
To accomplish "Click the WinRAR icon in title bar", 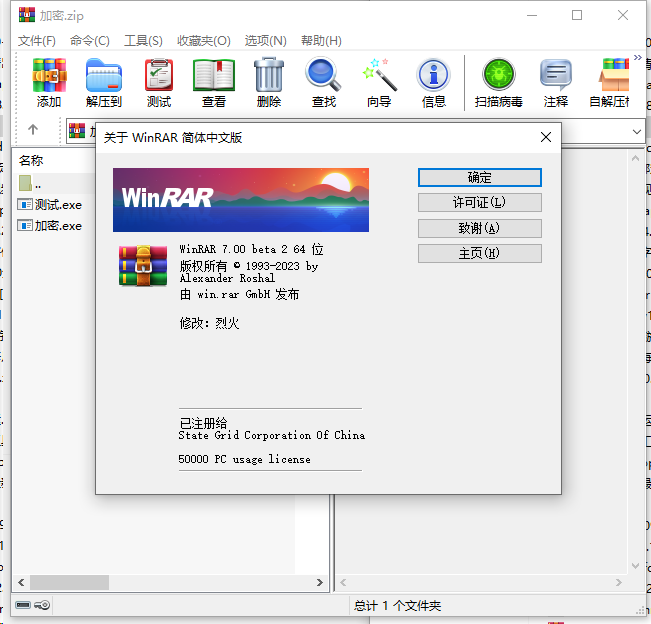I will (x=27, y=15).
